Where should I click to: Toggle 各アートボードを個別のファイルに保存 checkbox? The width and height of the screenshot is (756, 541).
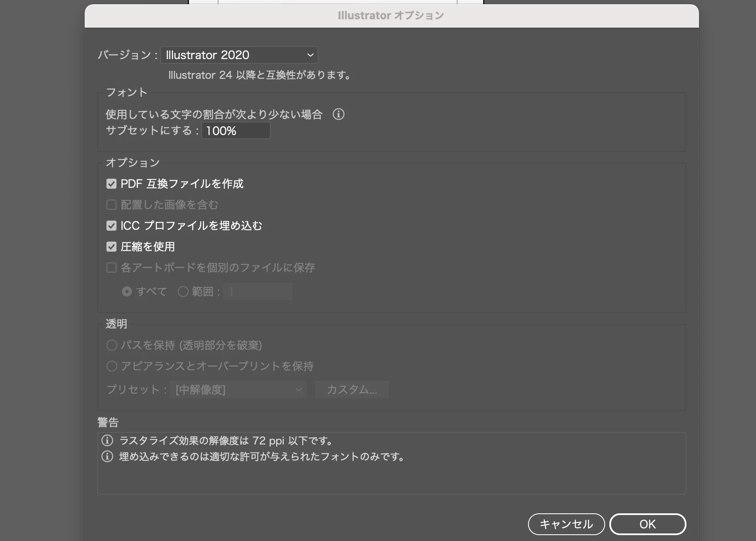[111, 268]
